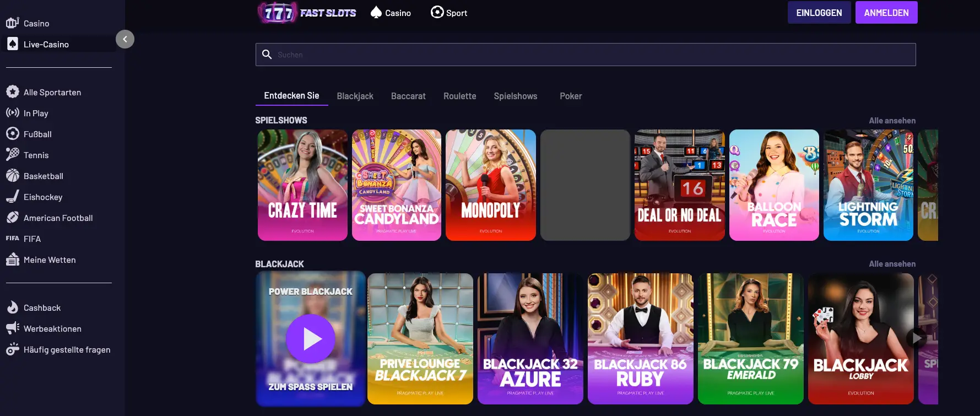The width and height of the screenshot is (980, 416).
Task: Click the Eishockey stick icon
Action: [13, 197]
